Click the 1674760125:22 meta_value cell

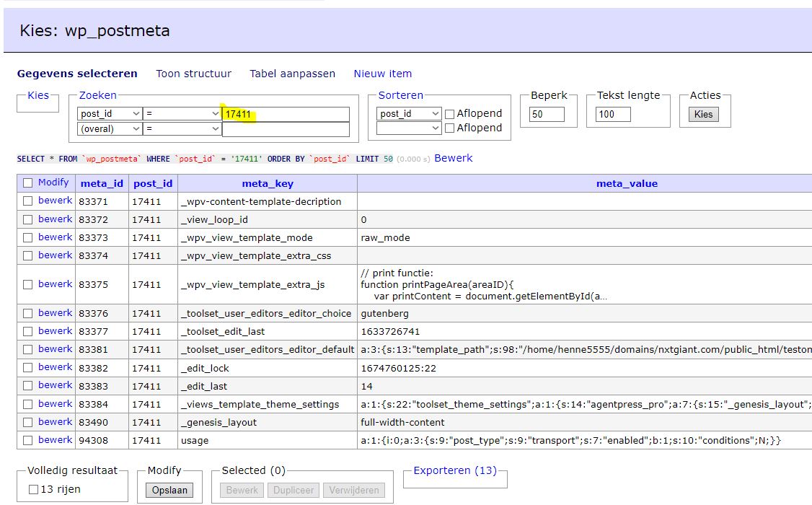tap(585, 368)
